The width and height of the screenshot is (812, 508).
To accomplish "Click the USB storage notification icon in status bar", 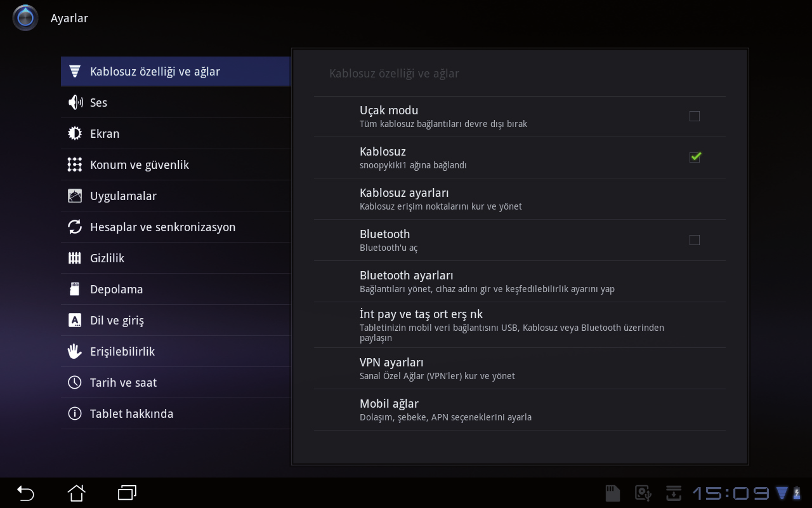I will click(x=643, y=493).
